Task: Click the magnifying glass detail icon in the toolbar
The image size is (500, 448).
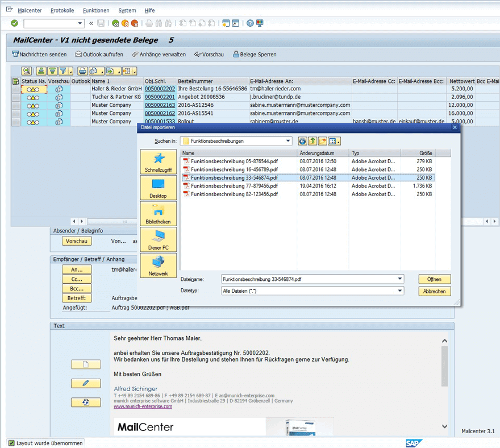Action: [26, 70]
